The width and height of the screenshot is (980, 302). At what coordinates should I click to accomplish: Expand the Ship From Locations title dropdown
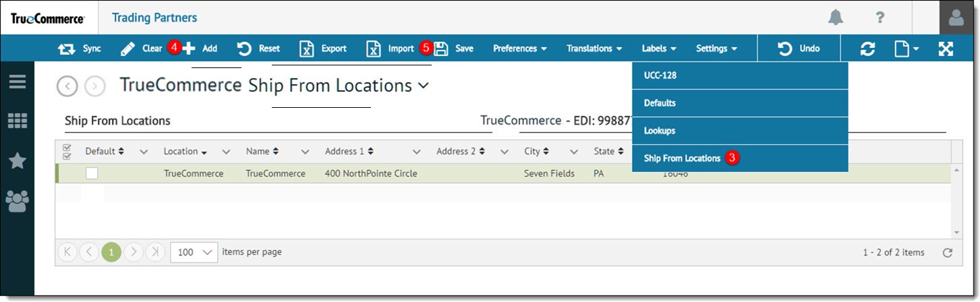(x=423, y=86)
